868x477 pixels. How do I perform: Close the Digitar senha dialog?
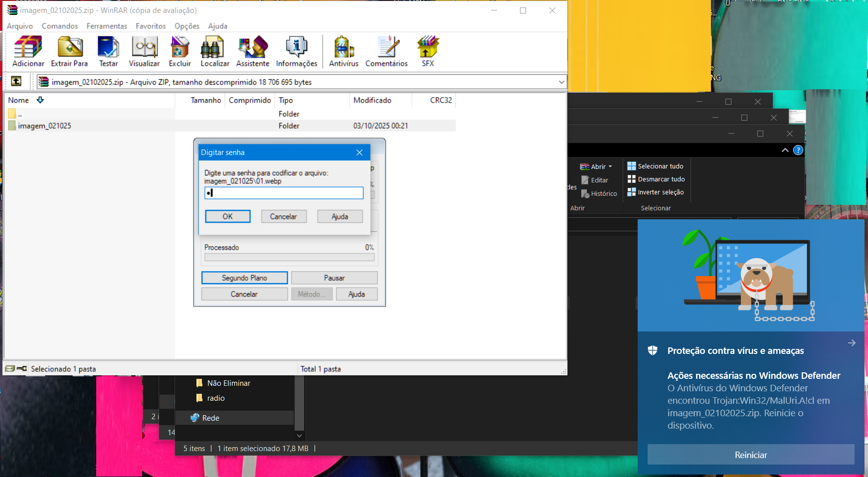tap(359, 153)
